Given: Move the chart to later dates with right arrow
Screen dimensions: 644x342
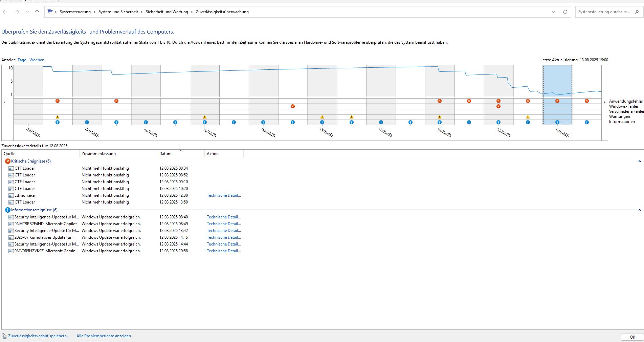Looking at the screenshot, I should pyautogui.click(x=604, y=102).
